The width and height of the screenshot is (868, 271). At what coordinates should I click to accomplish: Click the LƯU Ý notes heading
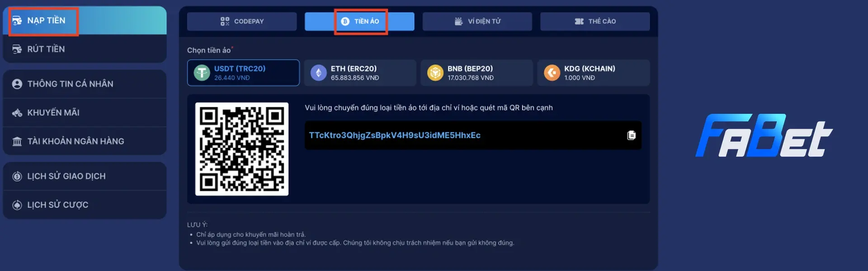(197, 224)
